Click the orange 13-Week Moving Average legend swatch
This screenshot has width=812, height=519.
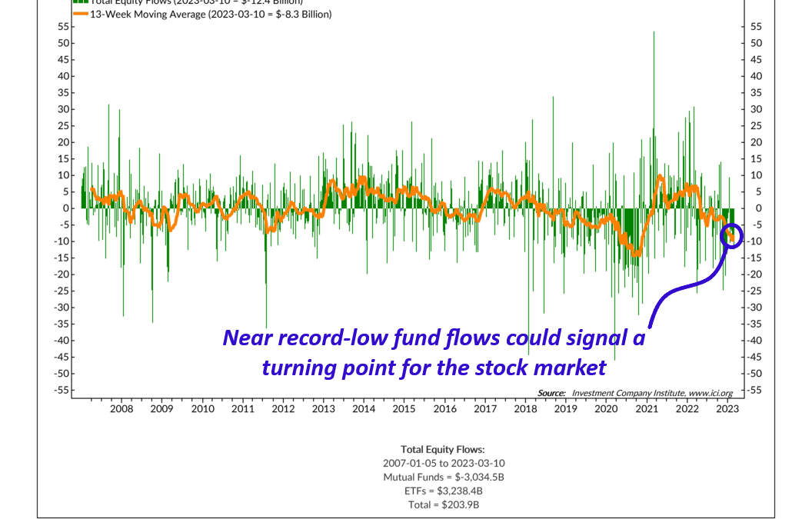[80, 14]
